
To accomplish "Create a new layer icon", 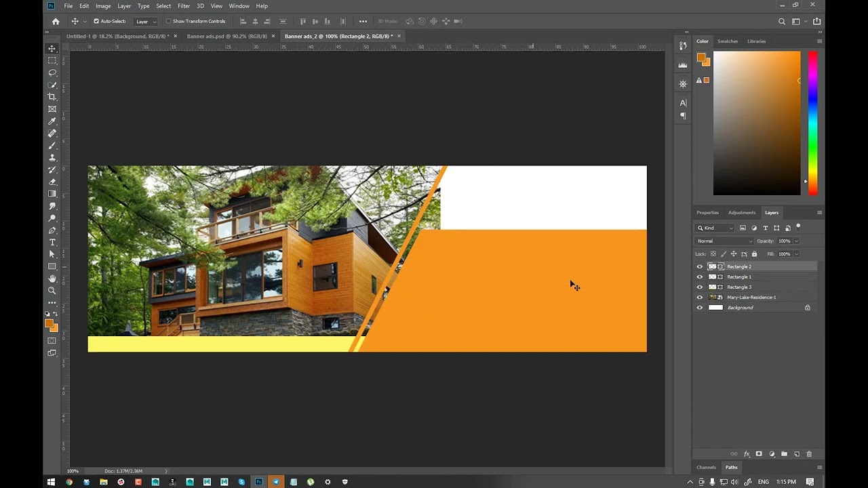I will pos(797,454).
